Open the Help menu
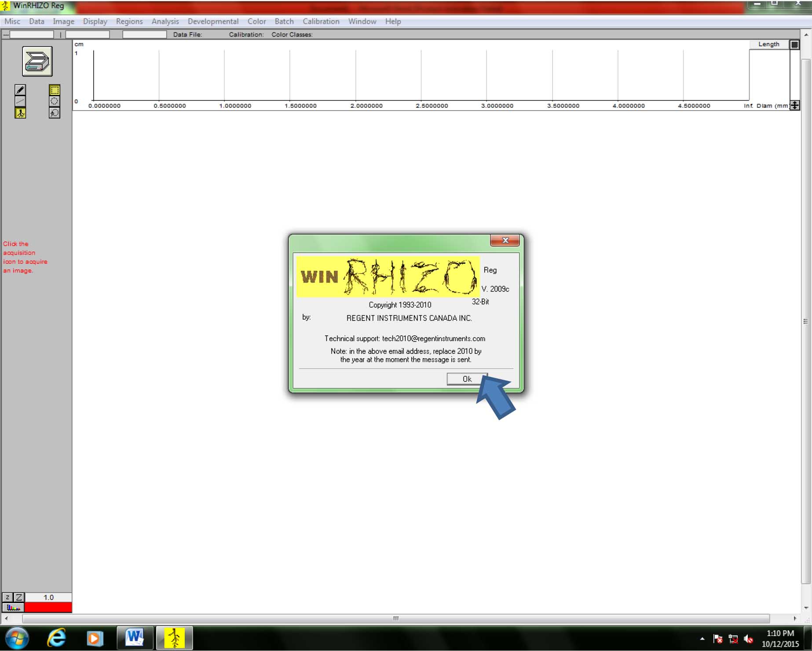This screenshot has width=812, height=651. point(393,21)
